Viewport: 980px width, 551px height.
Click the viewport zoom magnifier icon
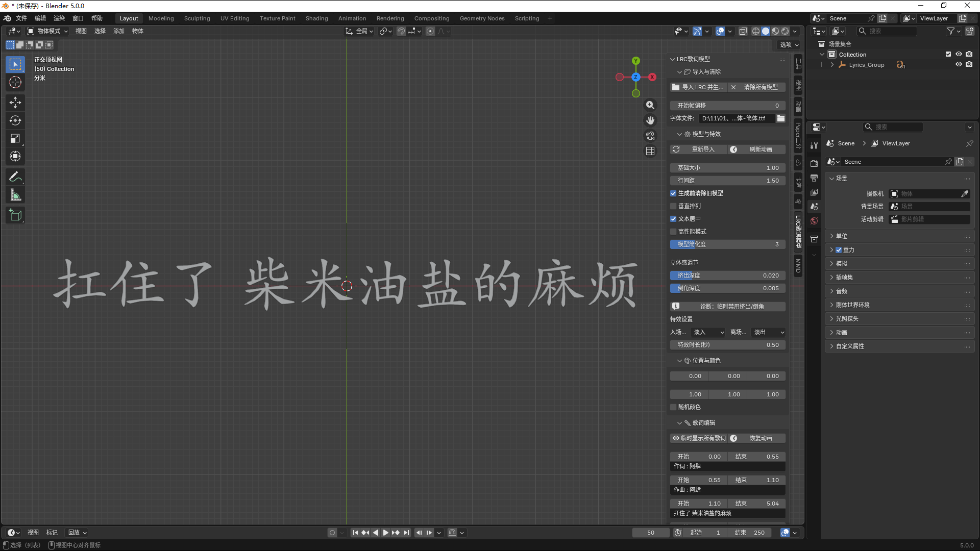[x=650, y=105]
